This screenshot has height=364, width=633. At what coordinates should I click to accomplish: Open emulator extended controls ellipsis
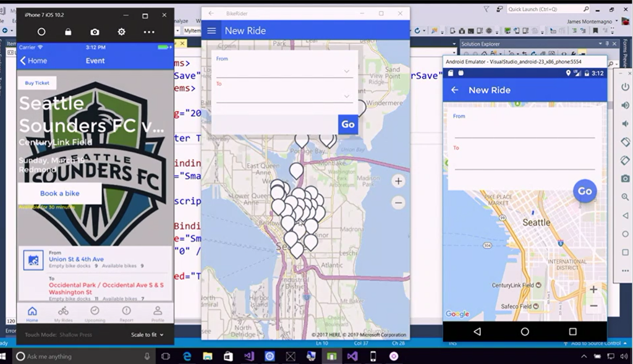[626, 271]
